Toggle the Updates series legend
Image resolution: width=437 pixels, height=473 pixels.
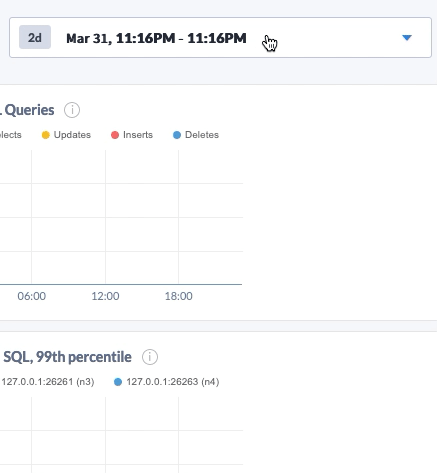(66, 135)
